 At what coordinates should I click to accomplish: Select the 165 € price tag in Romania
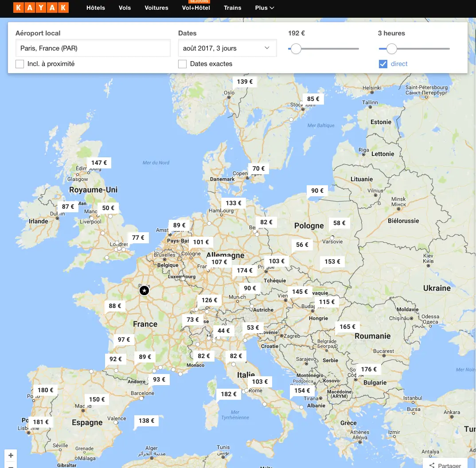(347, 327)
